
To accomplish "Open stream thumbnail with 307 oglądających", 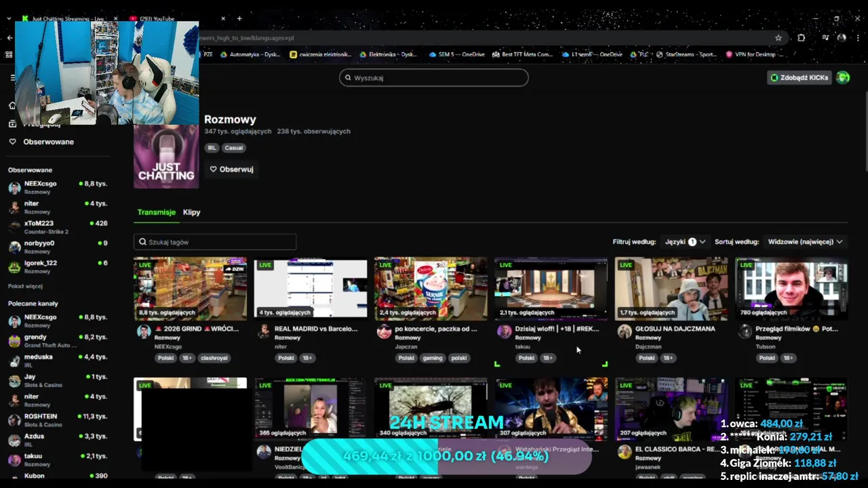I will click(551, 409).
